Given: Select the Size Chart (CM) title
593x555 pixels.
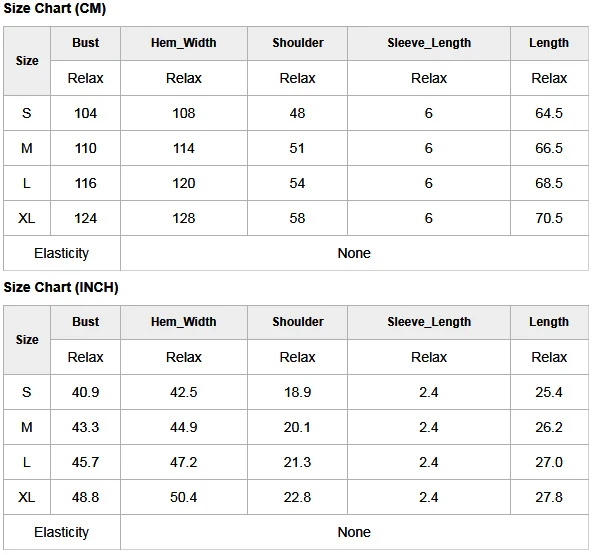Looking at the screenshot, I should pyautogui.click(x=55, y=8).
